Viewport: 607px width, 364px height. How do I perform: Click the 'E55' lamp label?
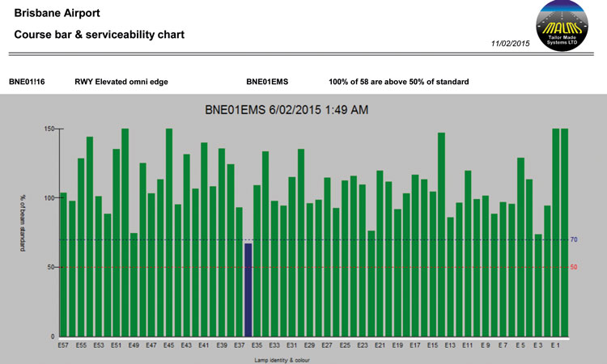81,345
